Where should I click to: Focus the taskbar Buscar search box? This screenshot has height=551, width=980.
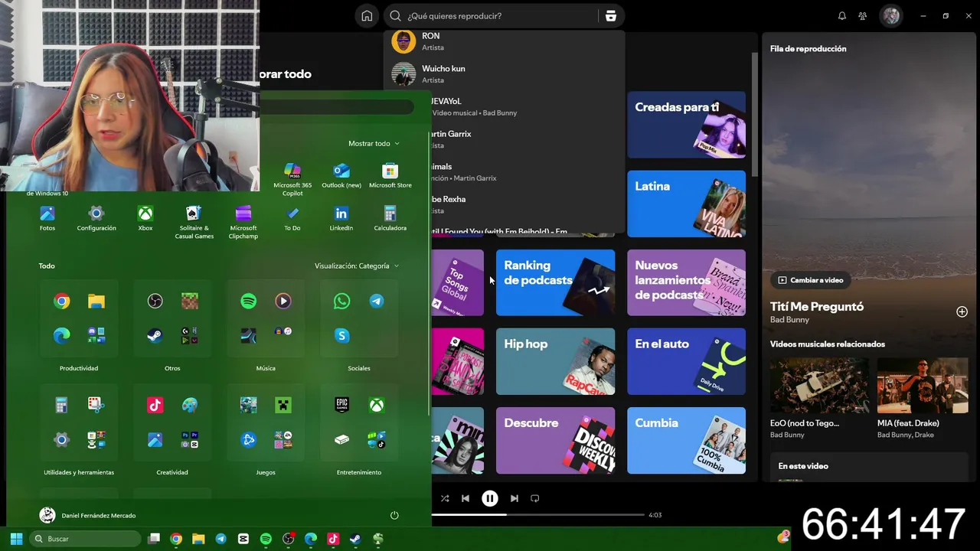84,539
